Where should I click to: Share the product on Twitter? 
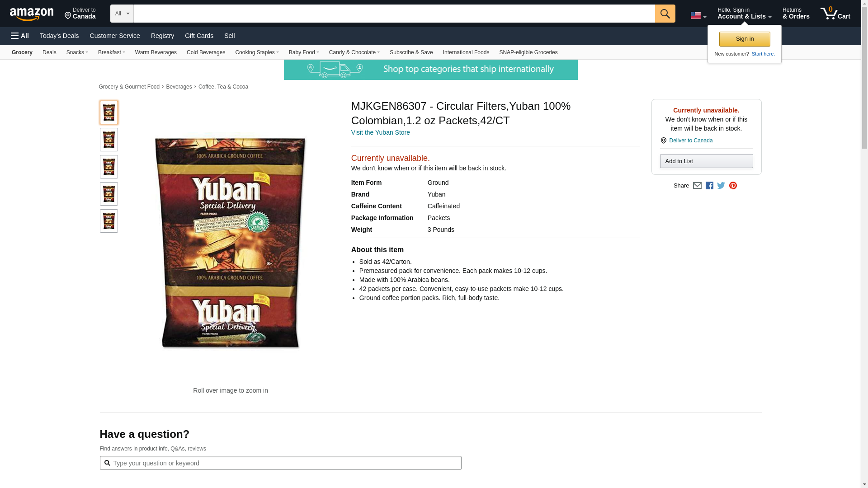click(721, 186)
